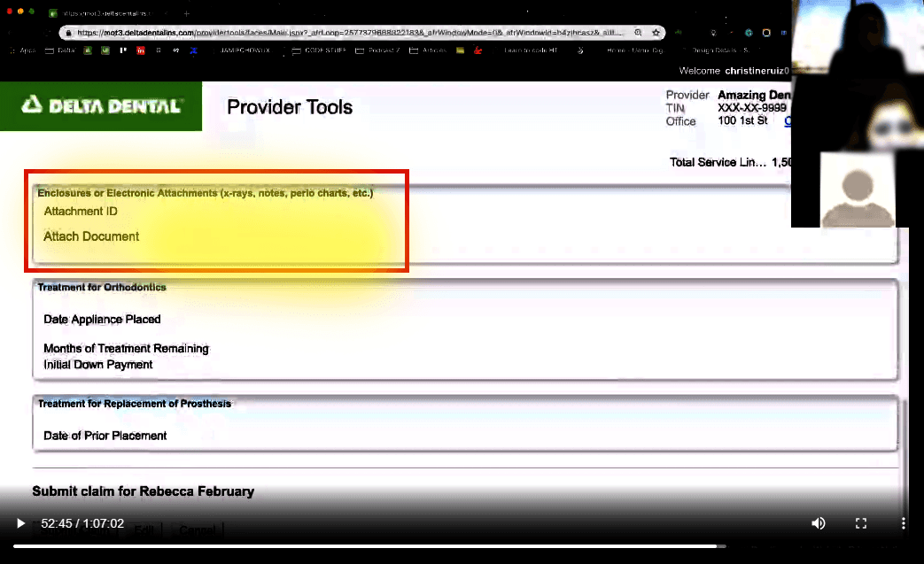Open the Podcast bookmark folder
The height and width of the screenshot is (564, 924).
pyautogui.click(x=377, y=50)
